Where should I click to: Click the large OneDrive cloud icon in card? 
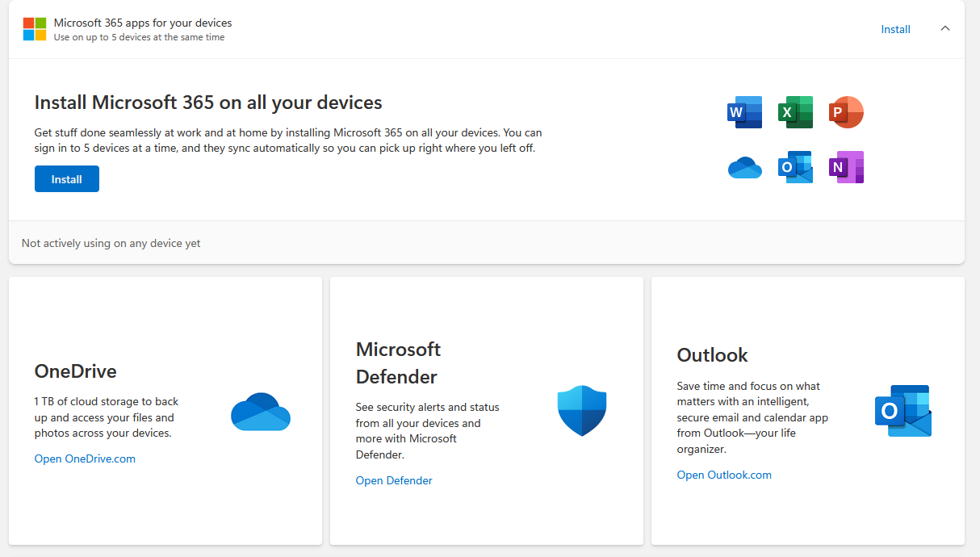pos(261,412)
